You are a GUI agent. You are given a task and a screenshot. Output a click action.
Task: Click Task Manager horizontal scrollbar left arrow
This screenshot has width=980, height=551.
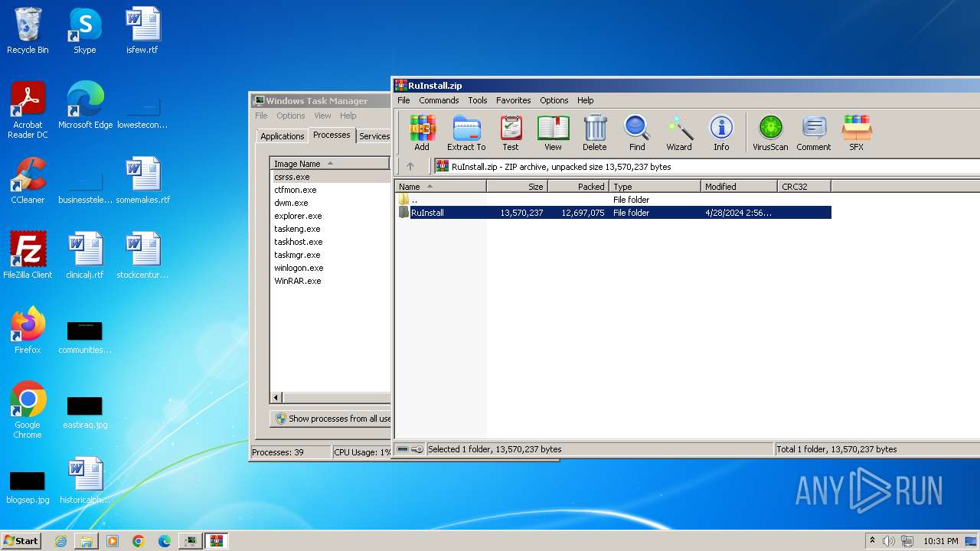pos(276,397)
